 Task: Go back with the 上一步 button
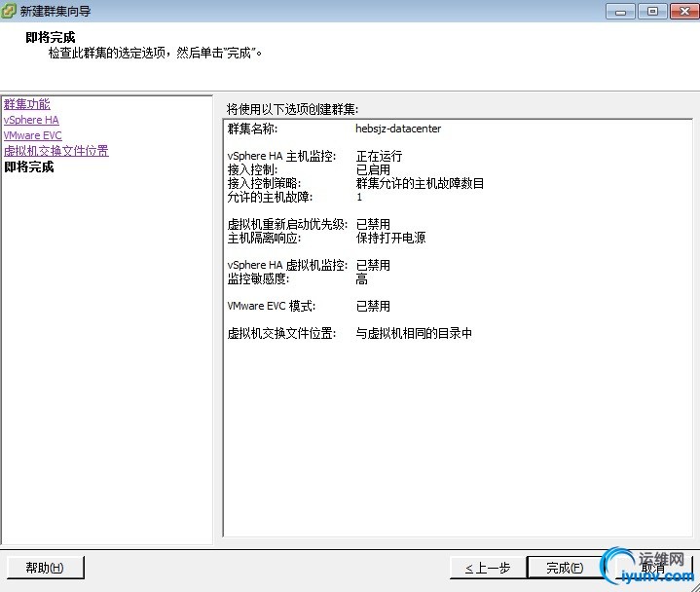click(488, 568)
